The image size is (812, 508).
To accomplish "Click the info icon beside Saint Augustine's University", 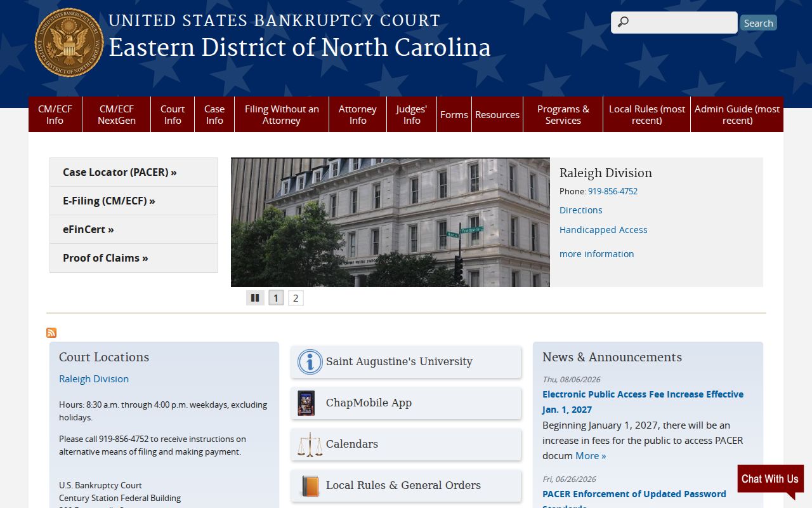I will tap(310, 362).
